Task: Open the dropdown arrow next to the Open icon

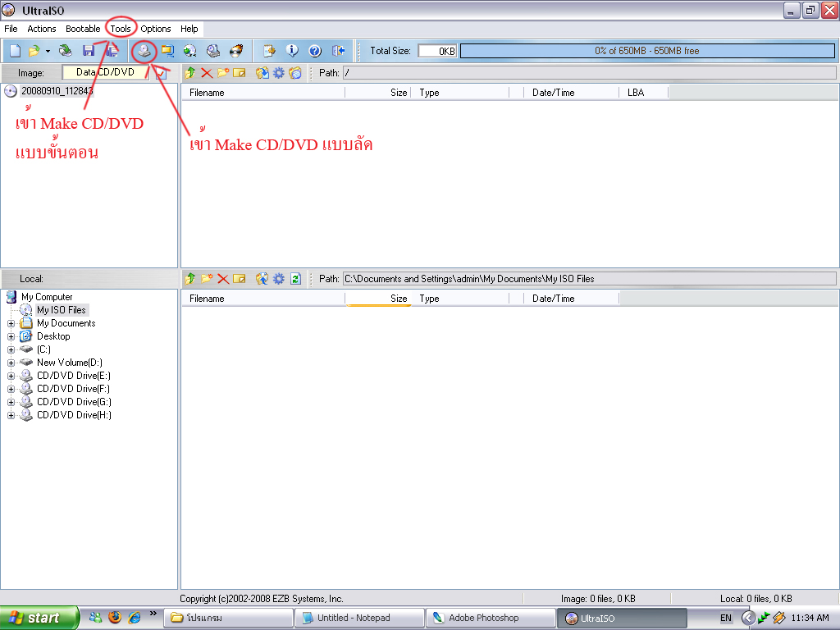Action: [48, 52]
